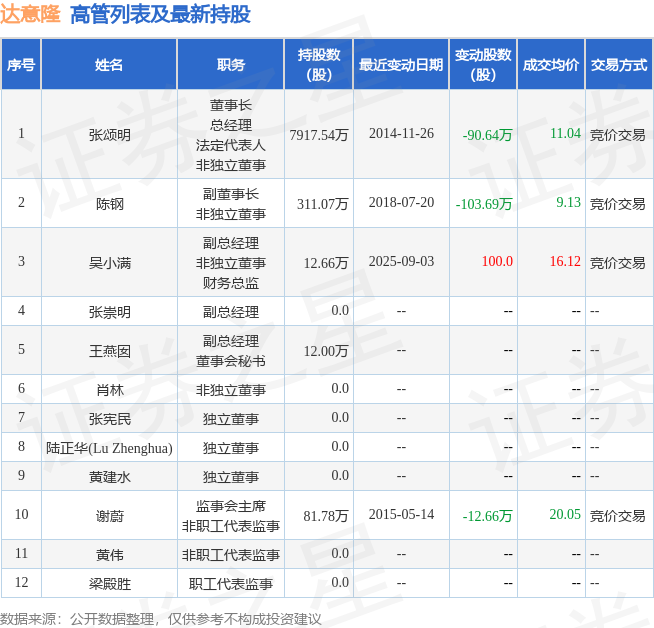Viewport: 654px width, 628px height.
Task: Click the date 2015-05-14
Action: pyautogui.click(x=401, y=515)
